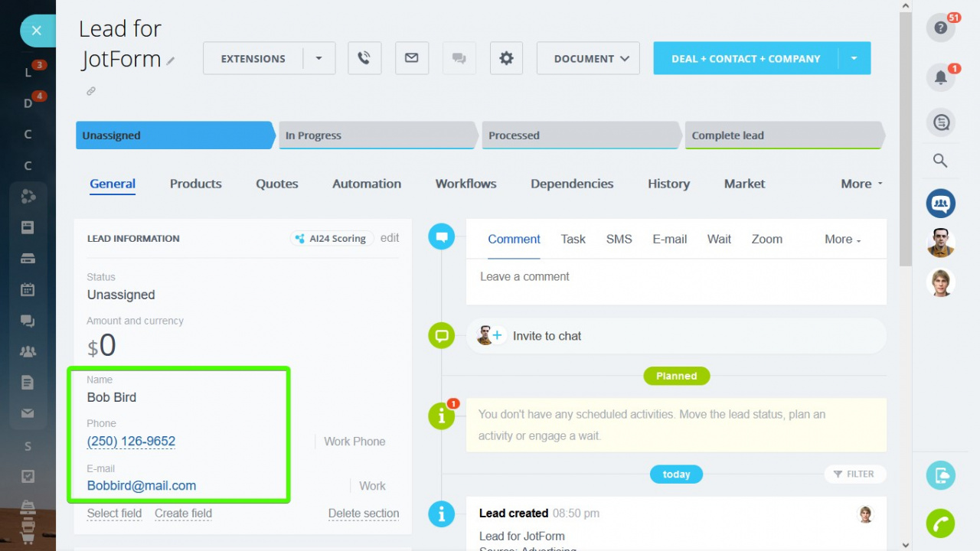Screen dimensions: 980x551
Task: Open the three-circles icon in left sidebar
Action: pyautogui.click(x=28, y=197)
